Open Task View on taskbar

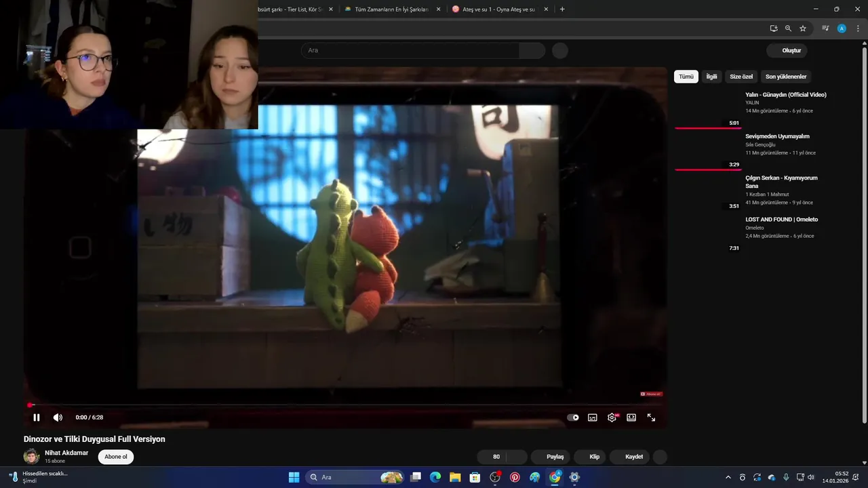coord(416,477)
